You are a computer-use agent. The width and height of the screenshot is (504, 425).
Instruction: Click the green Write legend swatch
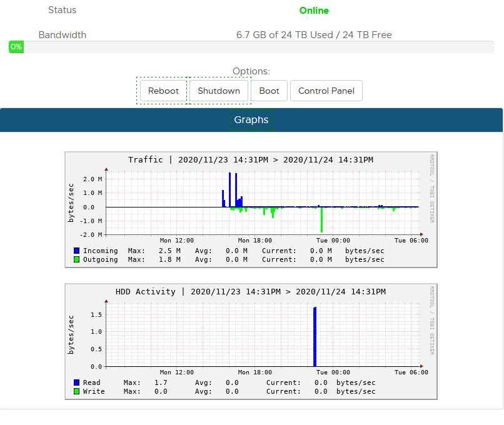tap(76, 391)
